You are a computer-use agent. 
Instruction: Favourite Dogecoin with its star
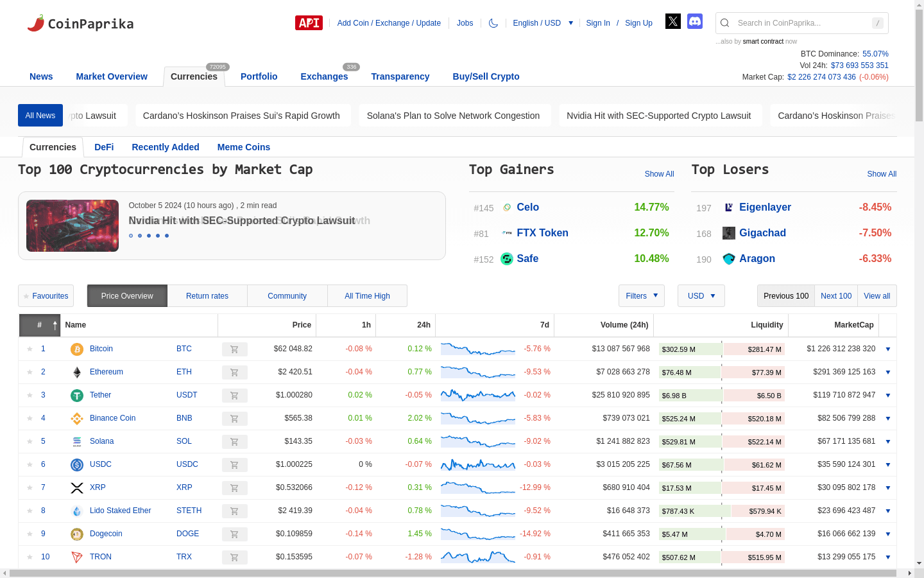click(x=30, y=534)
